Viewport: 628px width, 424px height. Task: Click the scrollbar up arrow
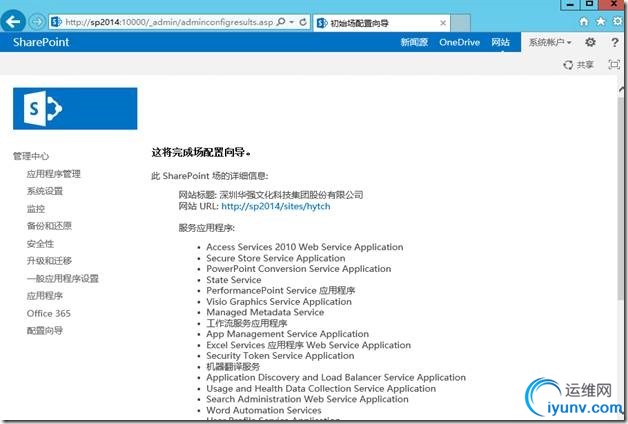tap(621, 88)
